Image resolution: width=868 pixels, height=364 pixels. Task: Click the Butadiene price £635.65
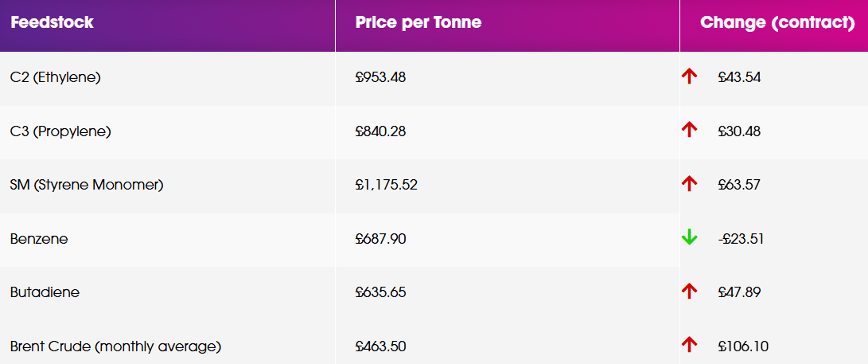pyautogui.click(x=381, y=292)
